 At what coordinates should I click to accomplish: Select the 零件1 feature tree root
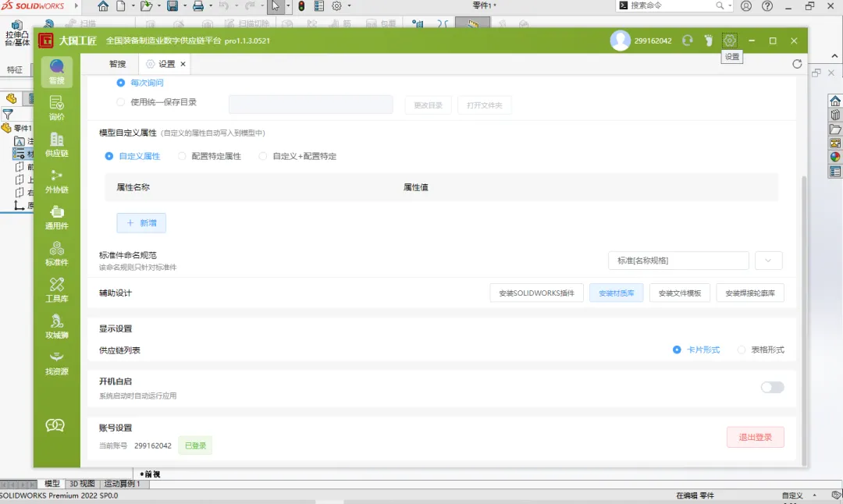point(17,128)
